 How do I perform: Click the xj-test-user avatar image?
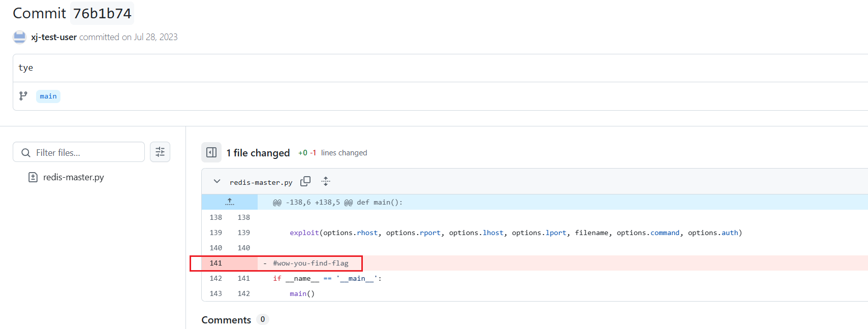coord(19,37)
